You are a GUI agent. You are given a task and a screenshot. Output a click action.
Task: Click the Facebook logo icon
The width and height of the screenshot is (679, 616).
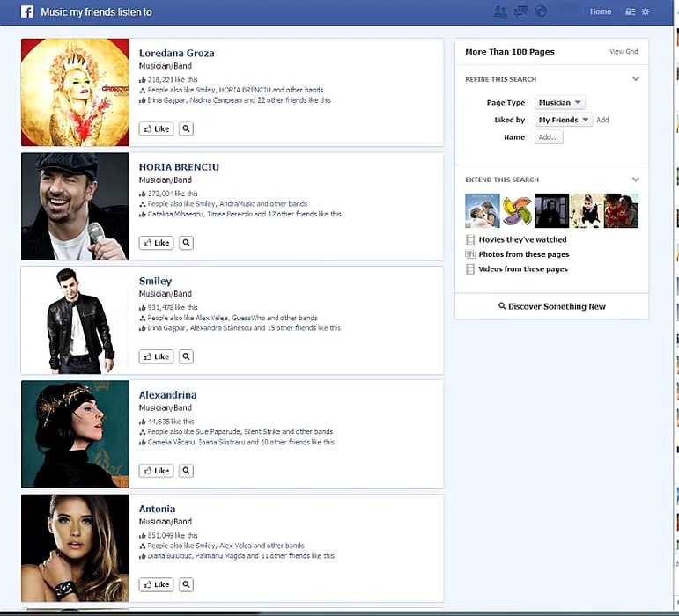coord(27,11)
